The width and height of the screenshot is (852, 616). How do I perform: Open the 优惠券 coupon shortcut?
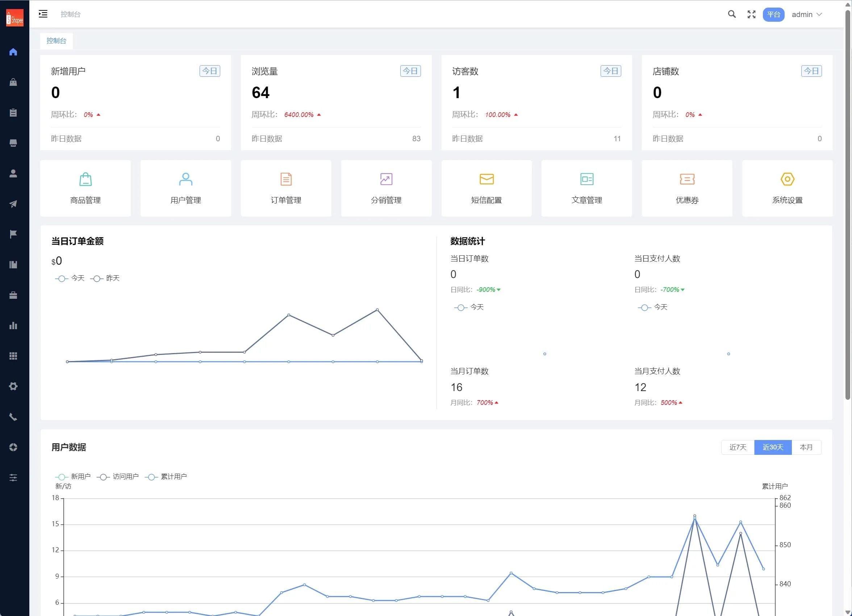[687, 188]
